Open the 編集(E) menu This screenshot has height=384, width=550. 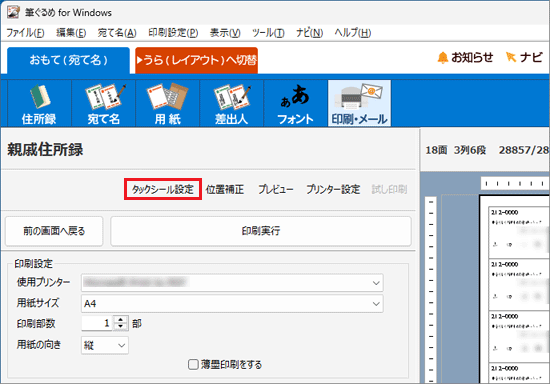click(x=71, y=33)
